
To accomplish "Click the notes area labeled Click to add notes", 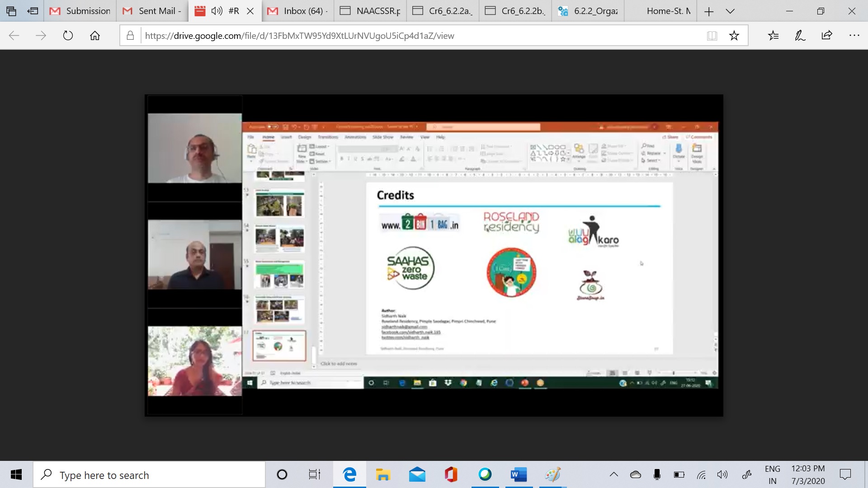I will coord(339,363).
